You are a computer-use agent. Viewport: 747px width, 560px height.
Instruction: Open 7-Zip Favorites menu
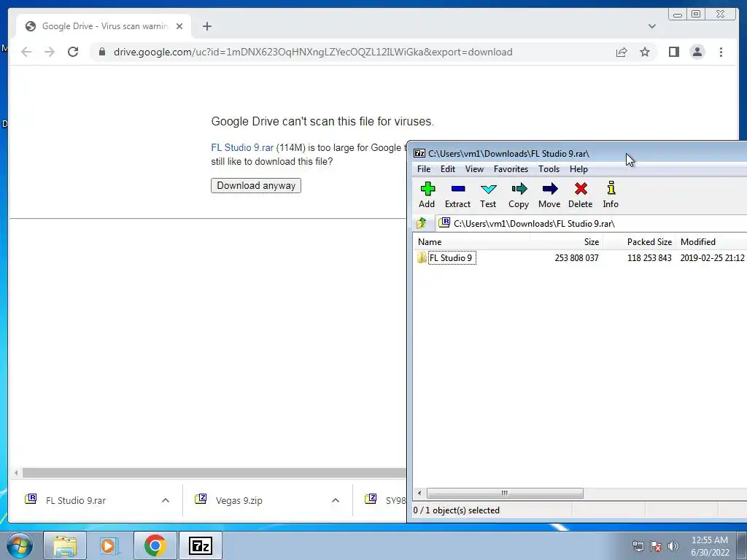tap(511, 169)
